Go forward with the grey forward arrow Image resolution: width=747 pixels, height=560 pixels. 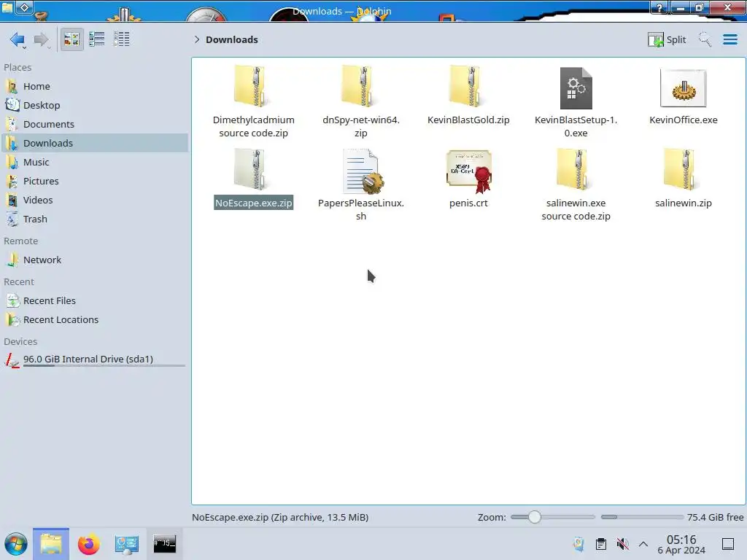[42, 39]
